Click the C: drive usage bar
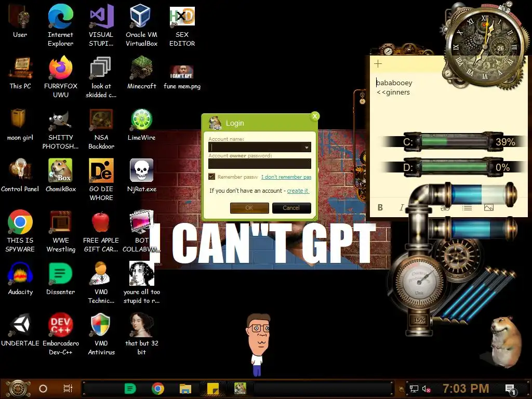The image size is (532, 399). pos(454,141)
